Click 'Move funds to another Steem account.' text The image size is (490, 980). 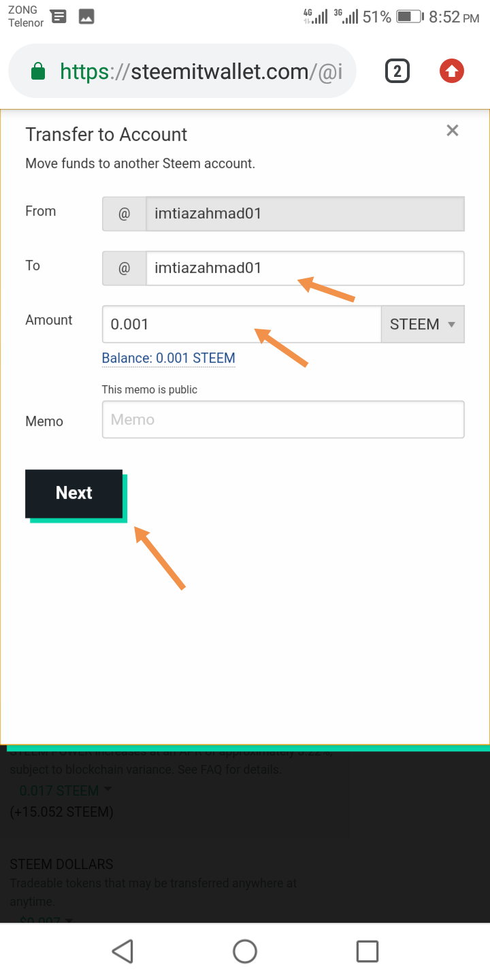(140, 164)
